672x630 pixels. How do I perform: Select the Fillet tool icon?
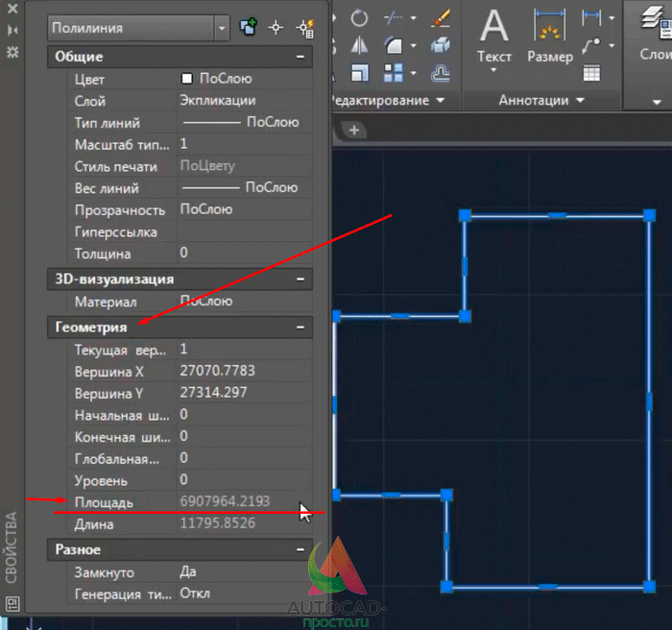coord(393,45)
